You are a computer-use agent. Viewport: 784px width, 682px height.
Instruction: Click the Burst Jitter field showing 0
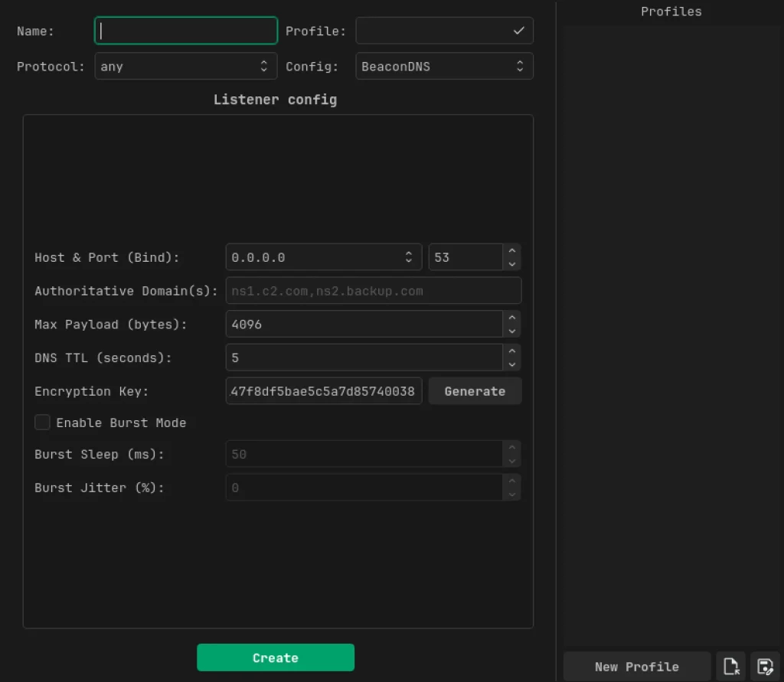pos(364,488)
